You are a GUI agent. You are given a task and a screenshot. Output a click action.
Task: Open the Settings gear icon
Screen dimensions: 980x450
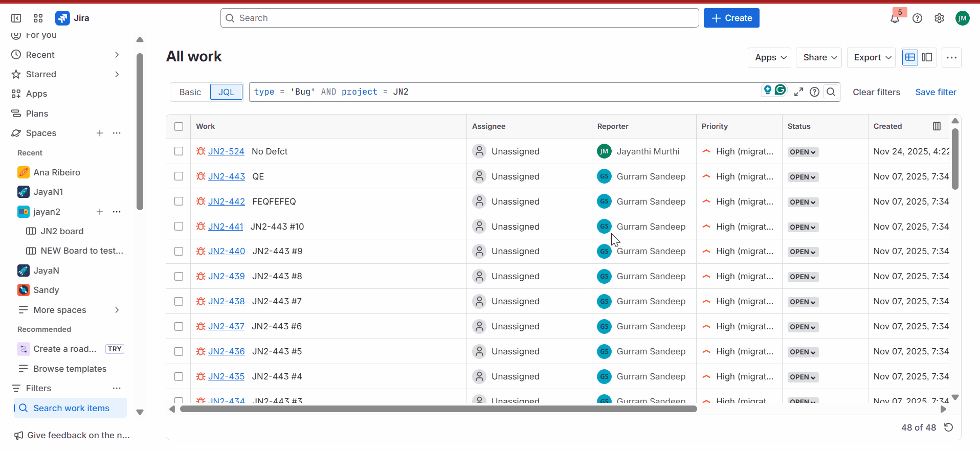939,18
